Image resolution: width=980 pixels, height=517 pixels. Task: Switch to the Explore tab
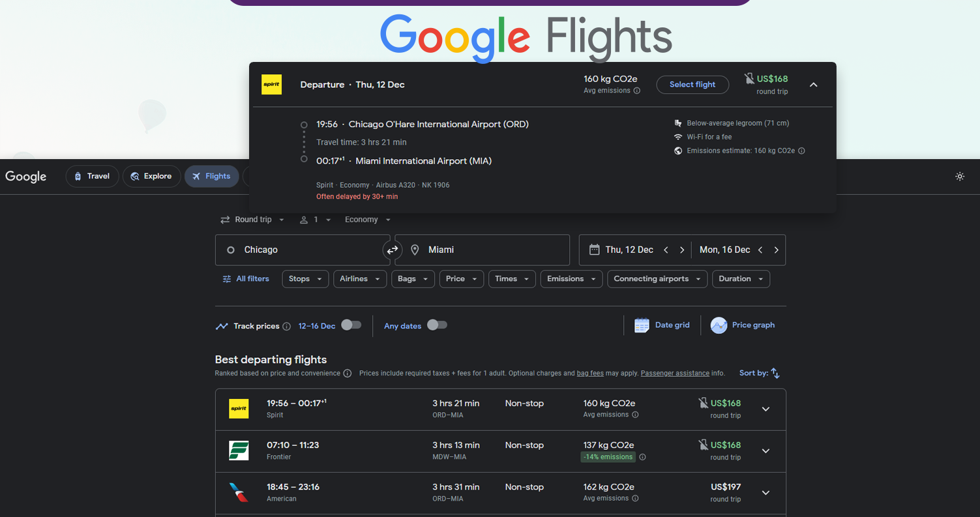pyautogui.click(x=151, y=176)
